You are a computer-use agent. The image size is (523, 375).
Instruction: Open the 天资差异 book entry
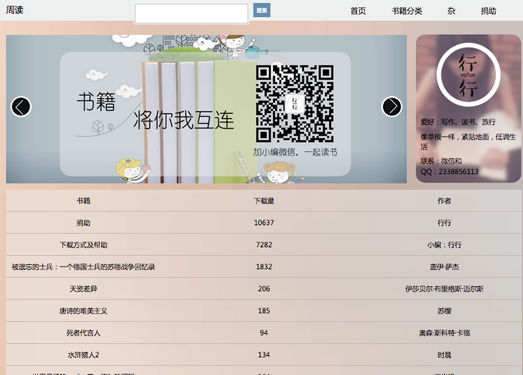(x=83, y=289)
